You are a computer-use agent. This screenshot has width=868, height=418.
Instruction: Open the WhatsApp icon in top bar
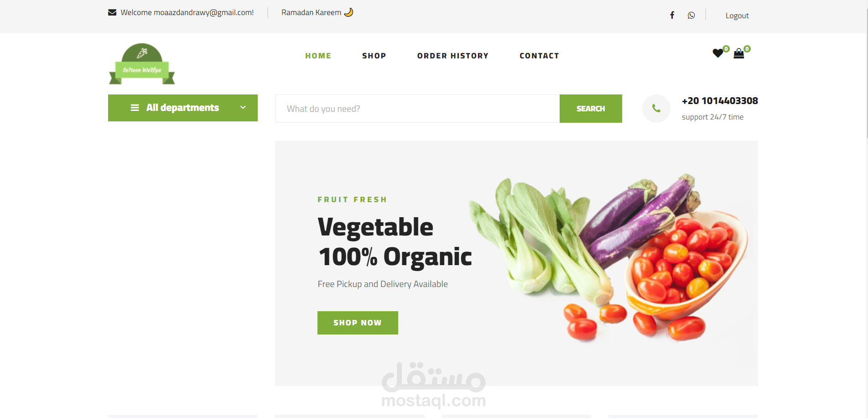pos(691,16)
